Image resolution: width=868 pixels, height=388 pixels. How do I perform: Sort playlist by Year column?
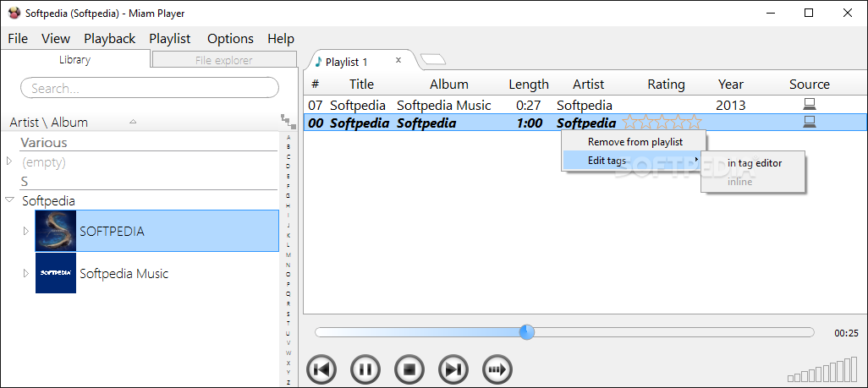pos(731,85)
